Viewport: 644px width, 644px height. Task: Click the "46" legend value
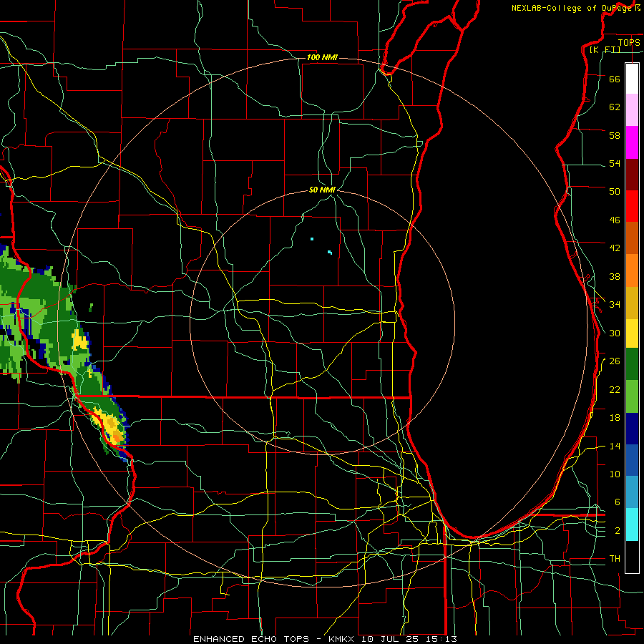coord(615,220)
